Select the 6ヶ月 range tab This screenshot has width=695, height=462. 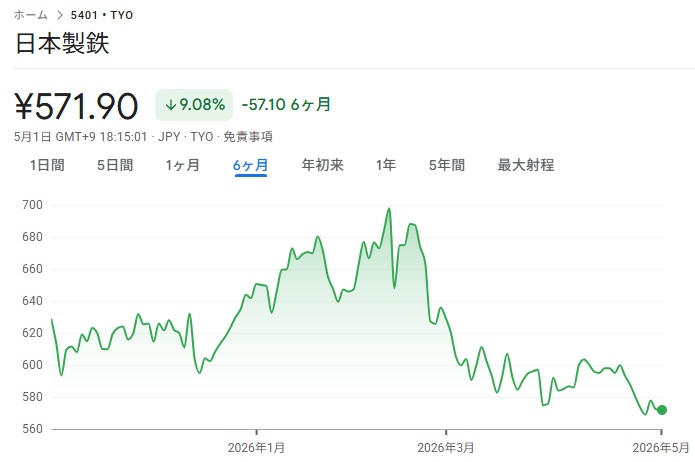pos(250,165)
